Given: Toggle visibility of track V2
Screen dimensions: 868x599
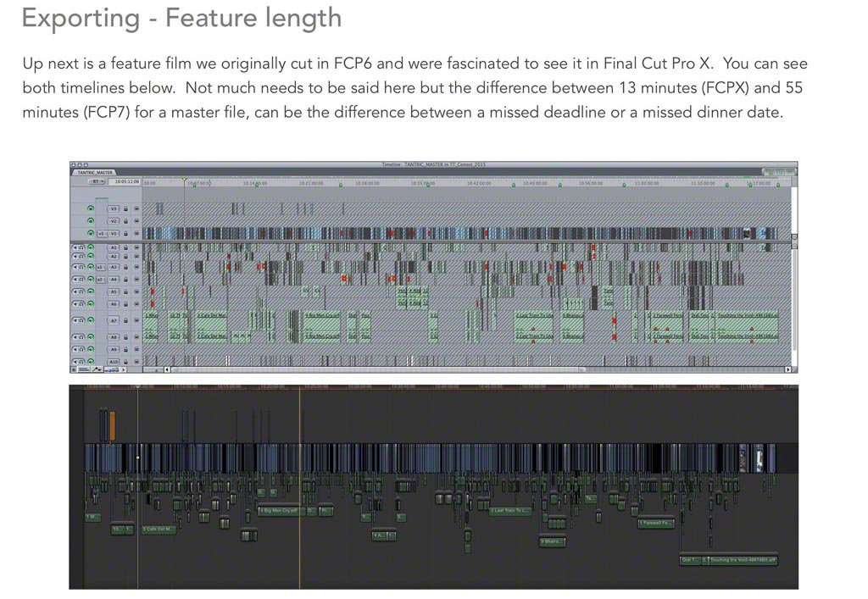Looking at the screenshot, I should [x=91, y=220].
